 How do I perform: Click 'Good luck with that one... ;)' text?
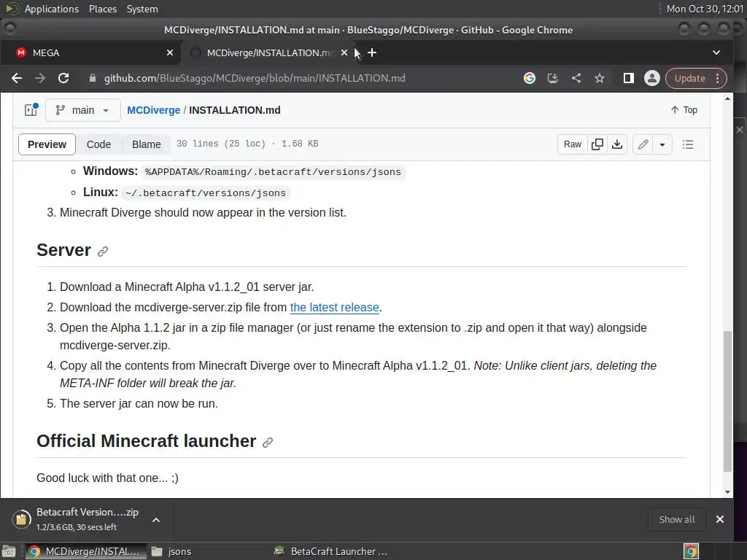pos(108,478)
